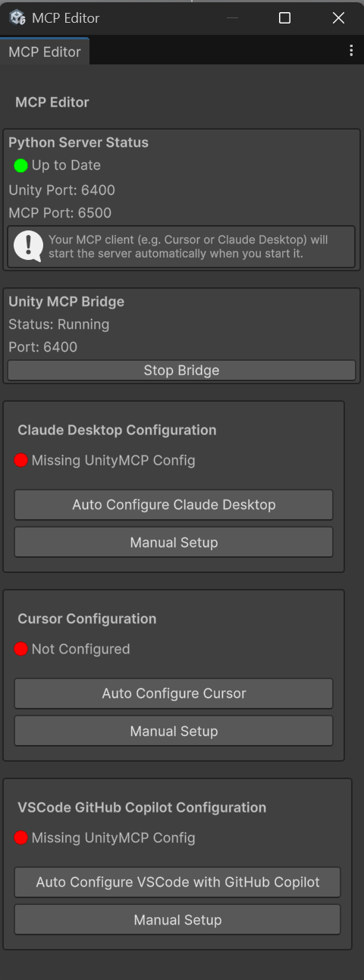Click the red VSCode Copilot status dot

(x=20, y=838)
